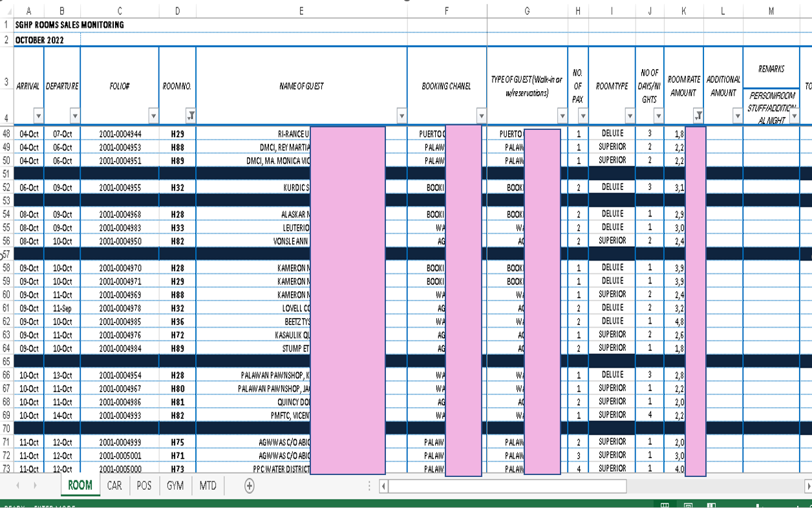Click folio cell 2001-0004970
The width and height of the screenshot is (812, 508).
(x=120, y=268)
